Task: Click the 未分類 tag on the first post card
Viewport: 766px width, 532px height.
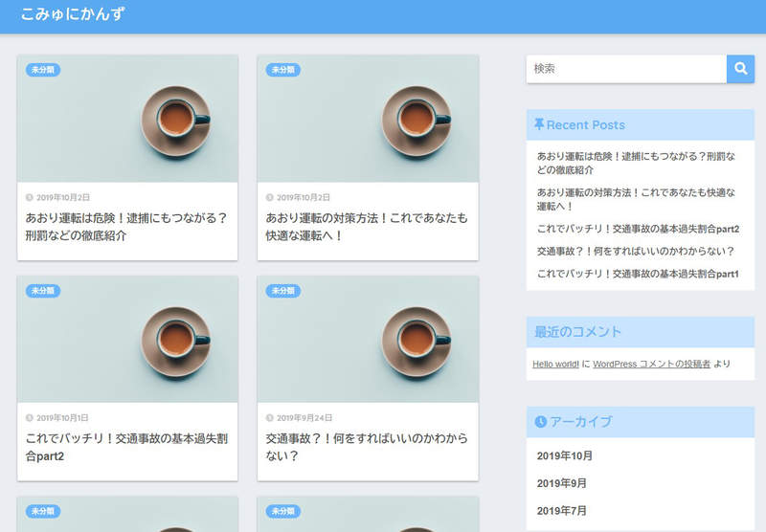Action: (x=43, y=70)
